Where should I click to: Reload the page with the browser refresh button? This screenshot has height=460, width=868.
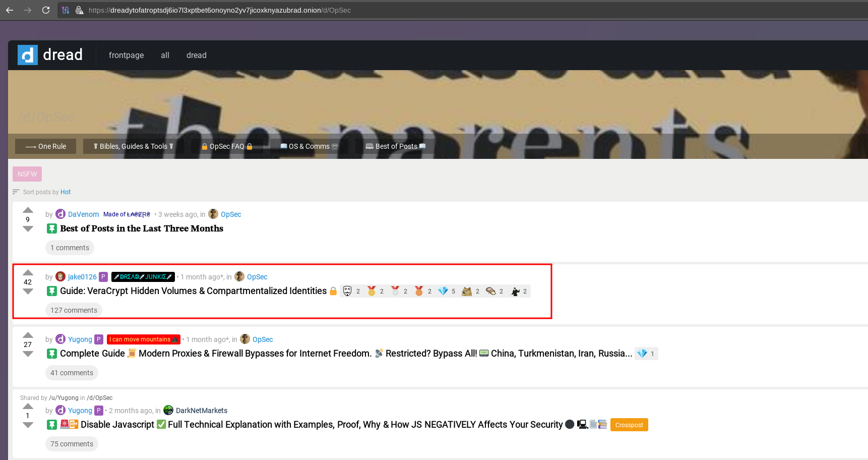[x=46, y=10]
